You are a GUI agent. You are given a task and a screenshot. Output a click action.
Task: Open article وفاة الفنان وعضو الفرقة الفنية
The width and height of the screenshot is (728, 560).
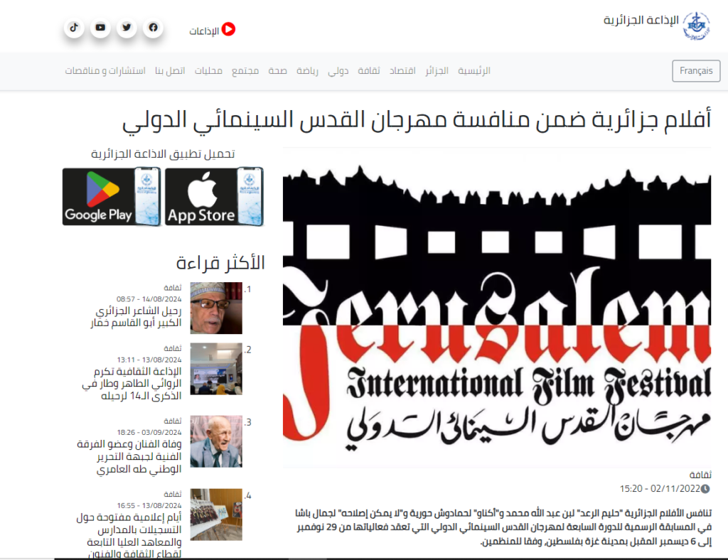[x=129, y=456]
